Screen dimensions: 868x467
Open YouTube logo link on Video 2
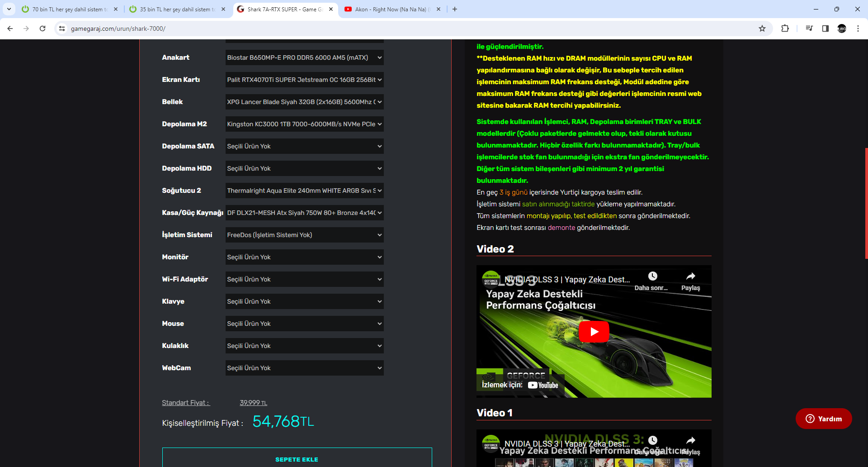point(543,385)
